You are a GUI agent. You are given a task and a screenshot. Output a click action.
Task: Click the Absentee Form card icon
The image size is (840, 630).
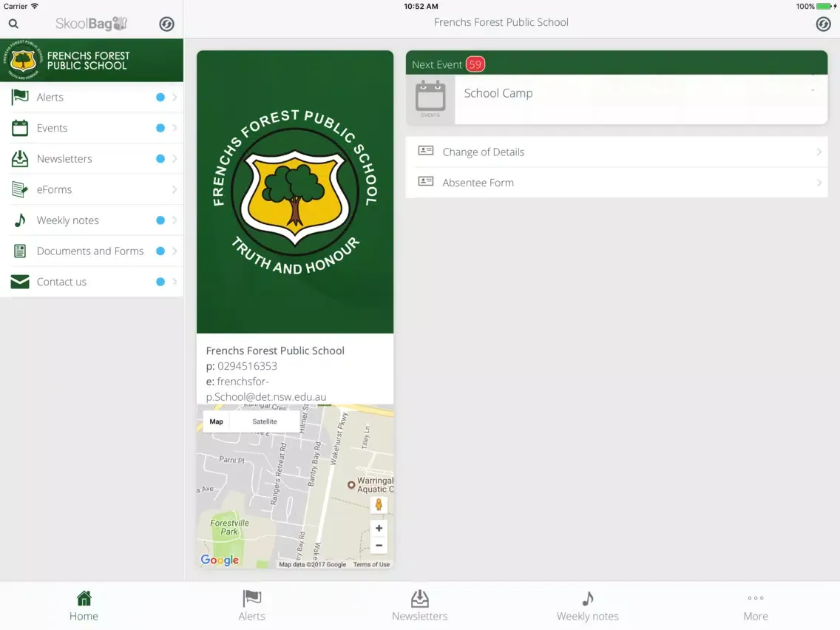[x=425, y=182]
